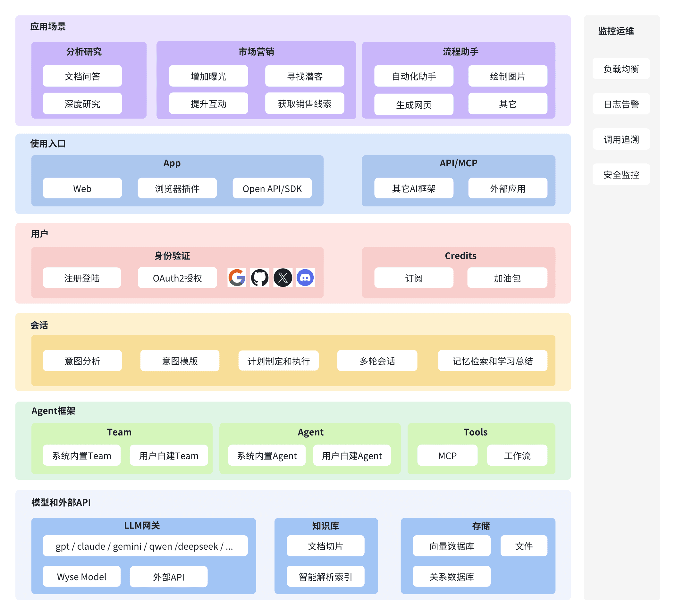Image resolution: width=676 pixels, height=616 pixels.
Task: Click the 市场营销 group header
Action: (x=256, y=52)
